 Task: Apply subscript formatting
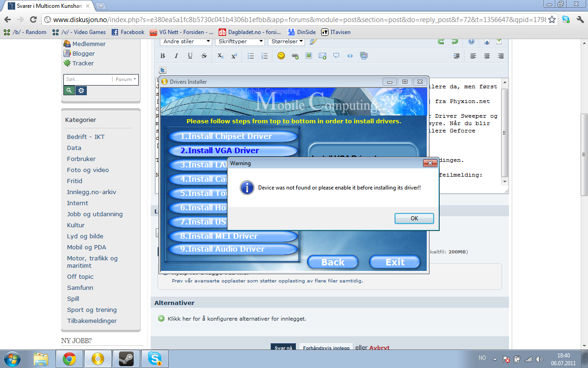coord(220,56)
